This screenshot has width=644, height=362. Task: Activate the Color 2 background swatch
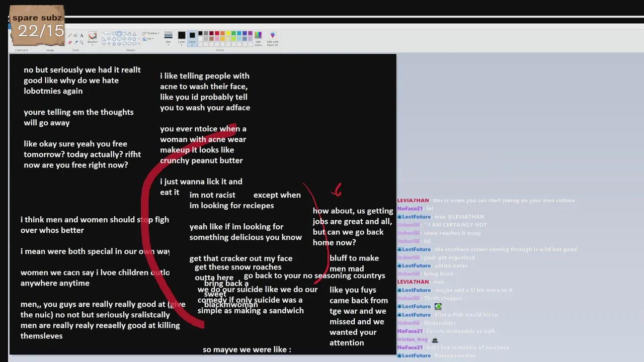192,36
